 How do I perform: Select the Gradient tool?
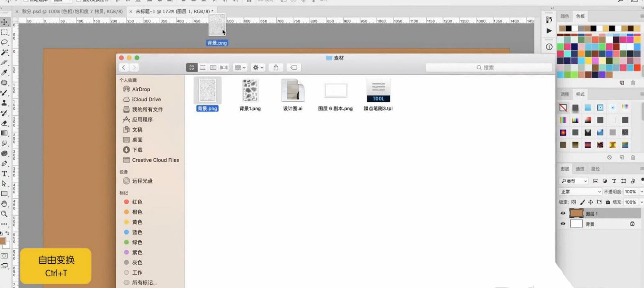(4, 133)
